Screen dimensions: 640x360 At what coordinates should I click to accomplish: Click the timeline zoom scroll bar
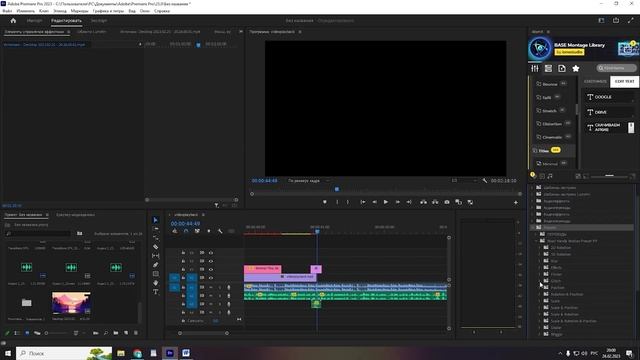(203, 333)
